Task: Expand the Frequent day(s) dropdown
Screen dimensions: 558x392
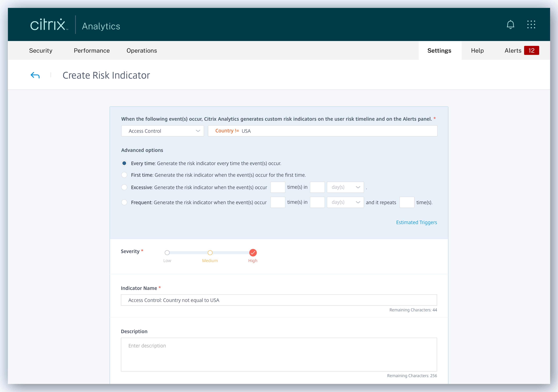Action: coord(345,202)
